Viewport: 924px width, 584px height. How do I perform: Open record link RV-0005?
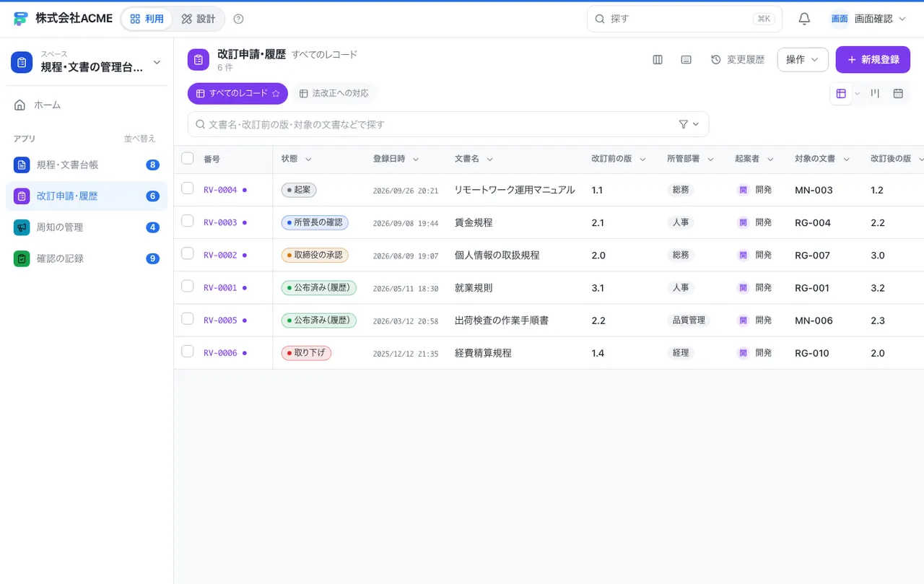[x=220, y=321]
